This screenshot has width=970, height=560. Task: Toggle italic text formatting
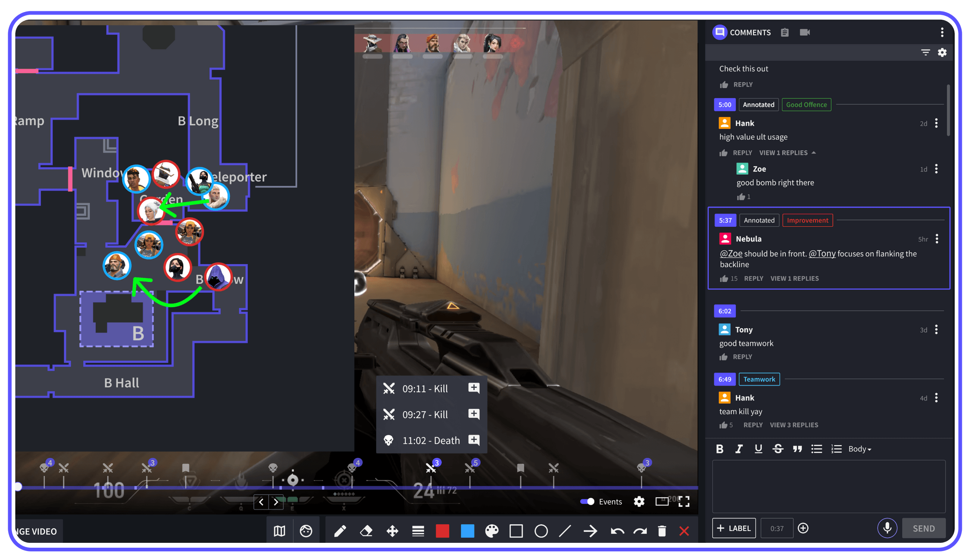(x=738, y=449)
